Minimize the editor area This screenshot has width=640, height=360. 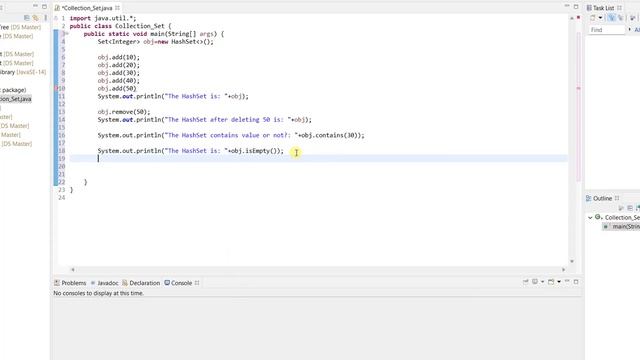point(567,7)
